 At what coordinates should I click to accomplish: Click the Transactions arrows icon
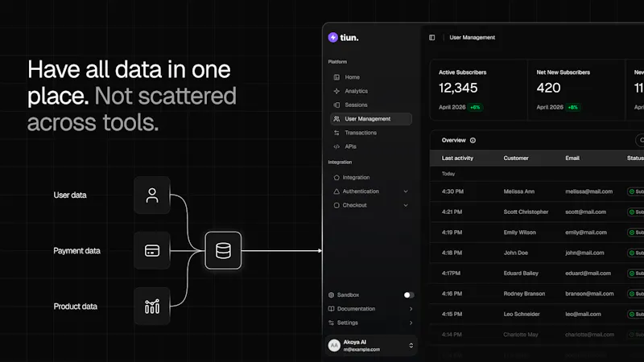click(336, 133)
